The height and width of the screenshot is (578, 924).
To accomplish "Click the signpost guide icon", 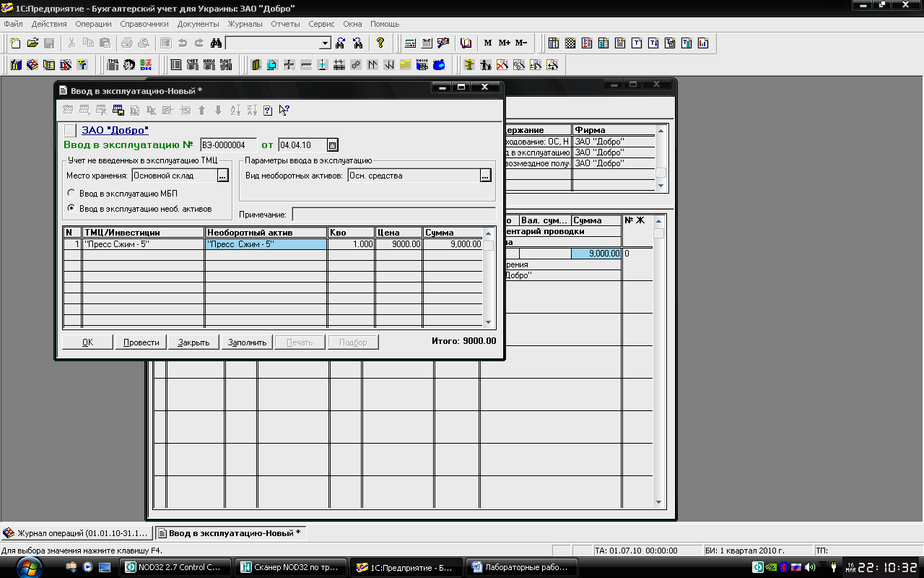I will (x=468, y=64).
